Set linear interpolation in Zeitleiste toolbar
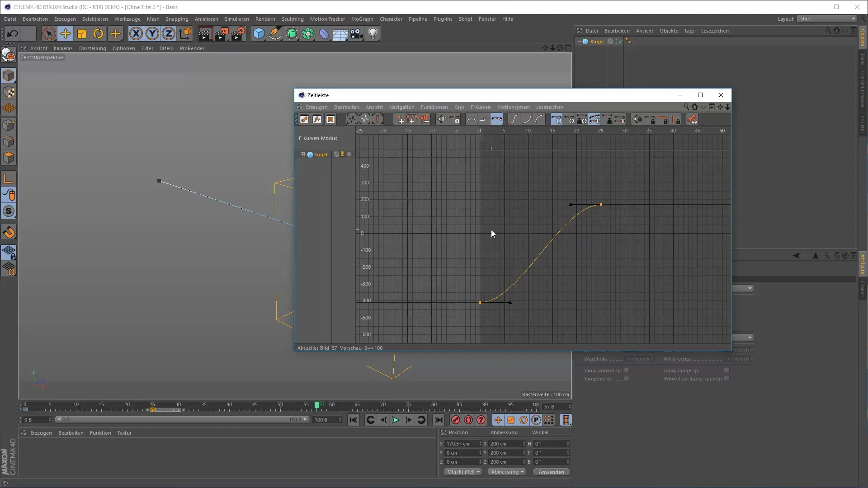This screenshot has width=868, height=488. tap(471, 119)
